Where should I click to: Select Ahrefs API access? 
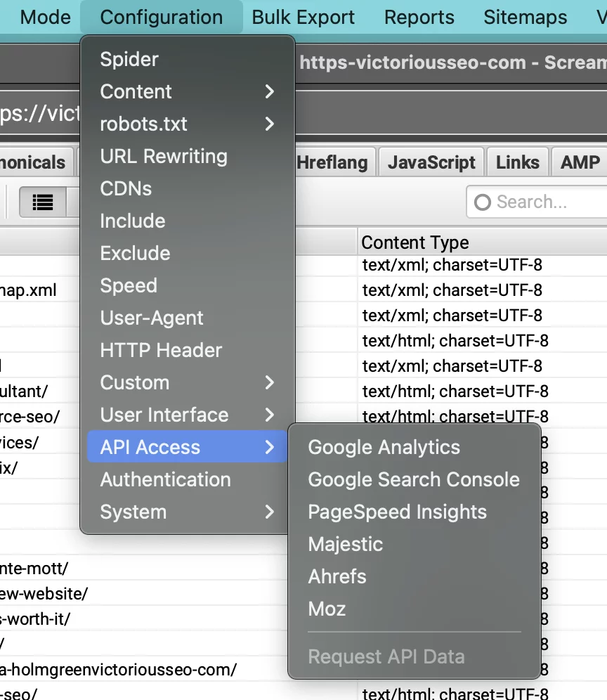415,576
